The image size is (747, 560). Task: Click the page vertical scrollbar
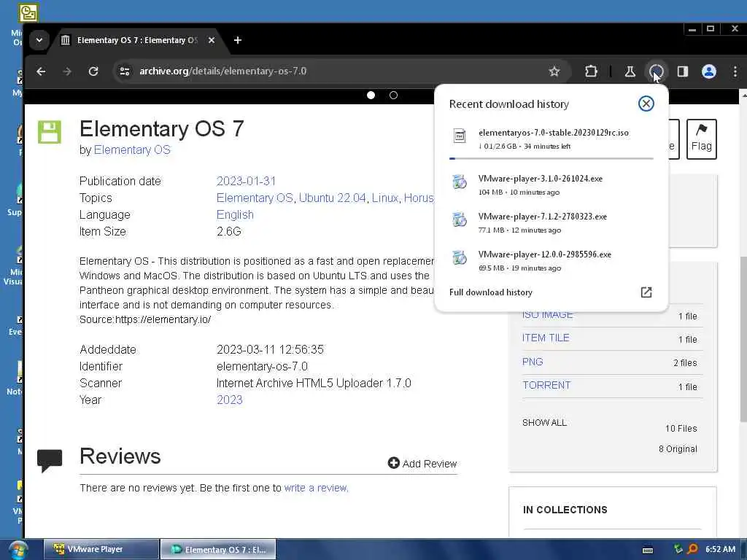click(x=743, y=339)
